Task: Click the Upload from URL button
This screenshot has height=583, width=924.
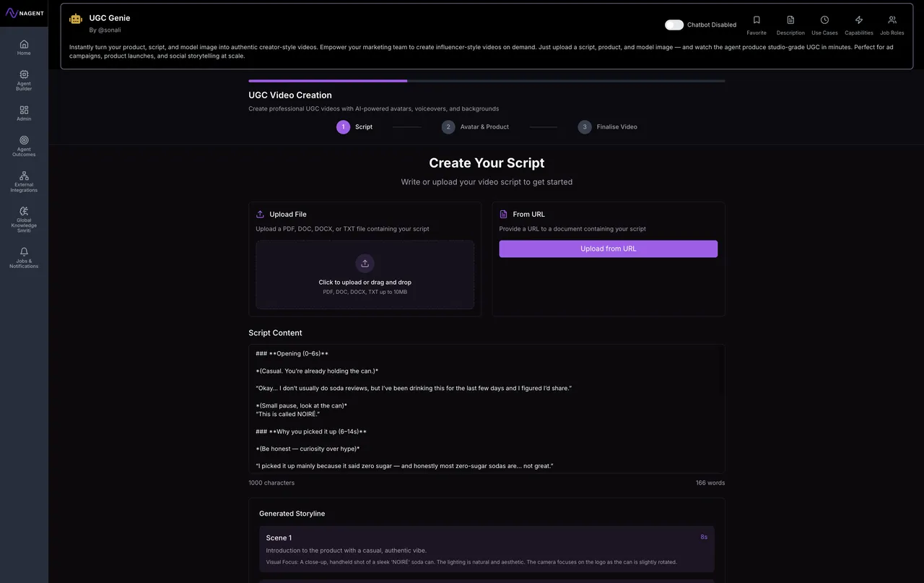Action: coord(608,249)
